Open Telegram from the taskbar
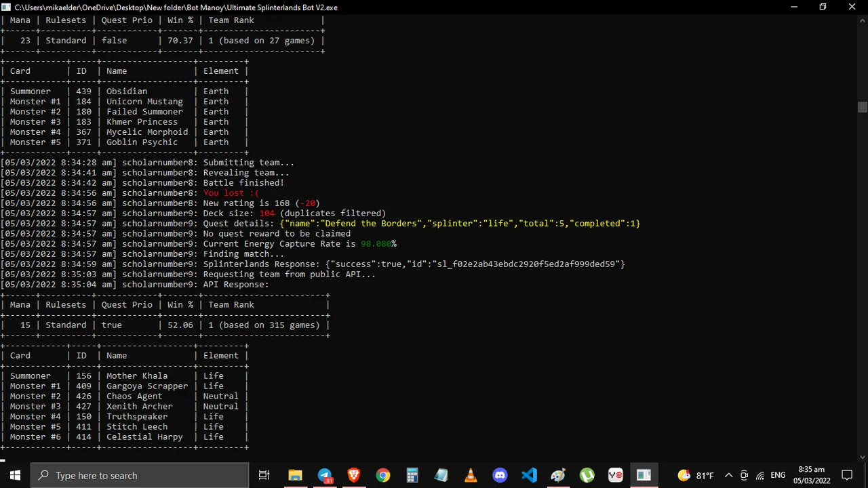Image resolution: width=868 pixels, height=488 pixels. click(x=325, y=475)
